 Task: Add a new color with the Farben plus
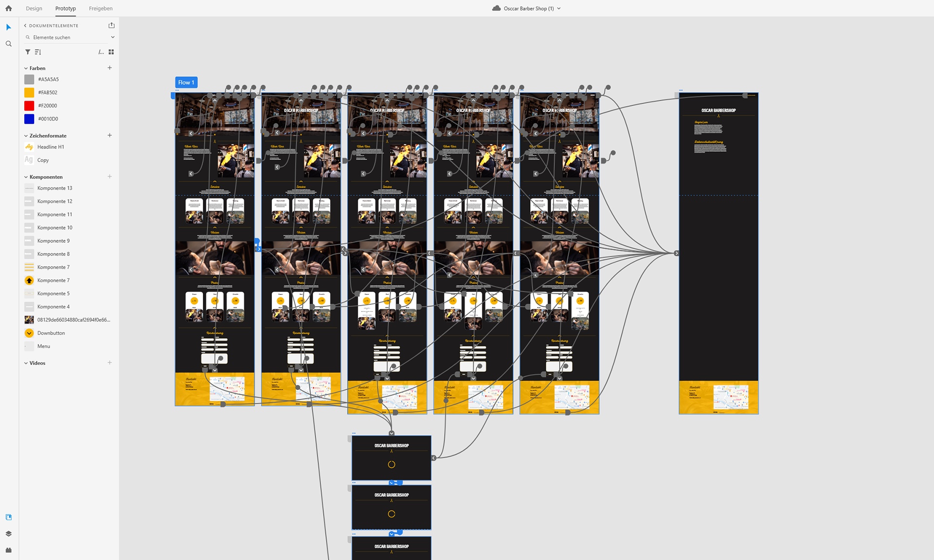tap(109, 68)
